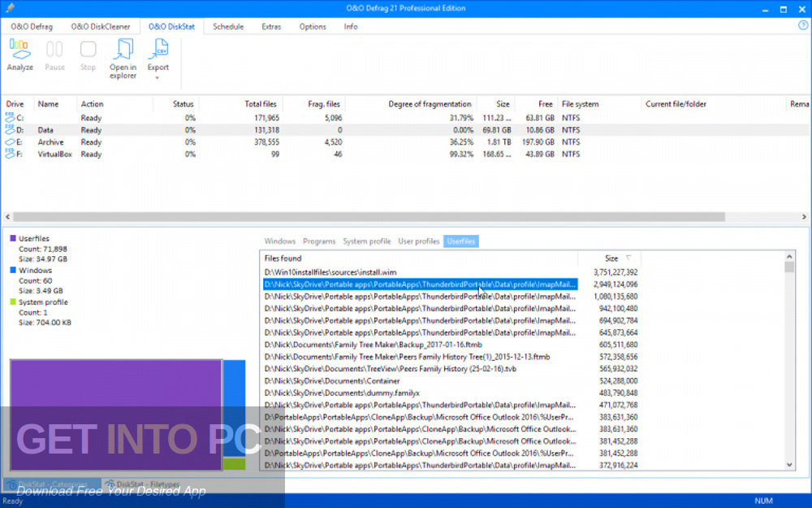
Task: Click the Export CSV icon
Action: pos(158,50)
